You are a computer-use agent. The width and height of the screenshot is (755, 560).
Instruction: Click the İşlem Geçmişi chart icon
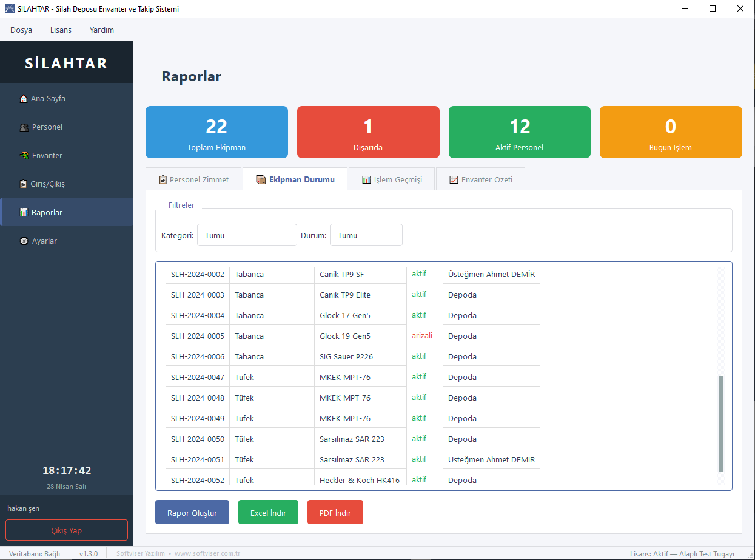[x=366, y=180]
